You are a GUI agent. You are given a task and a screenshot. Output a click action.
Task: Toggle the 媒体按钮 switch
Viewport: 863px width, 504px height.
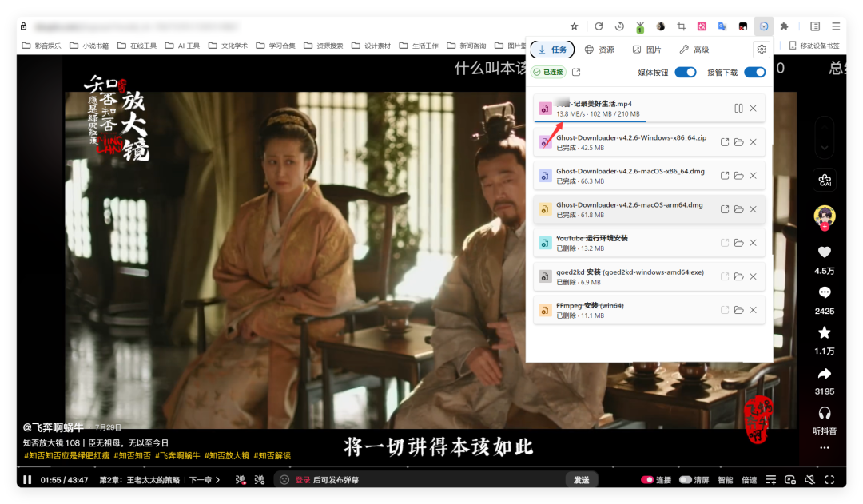coord(686,72)
